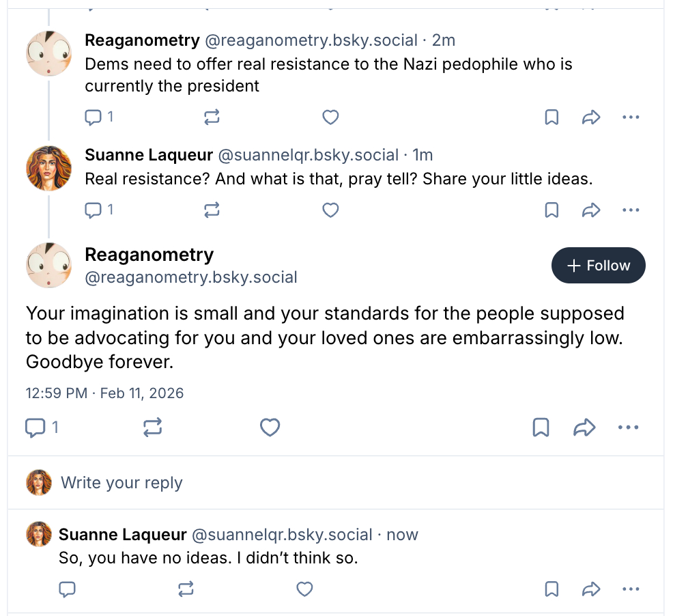Open more options on the "Goodbye forever" post

coord(627,428)
